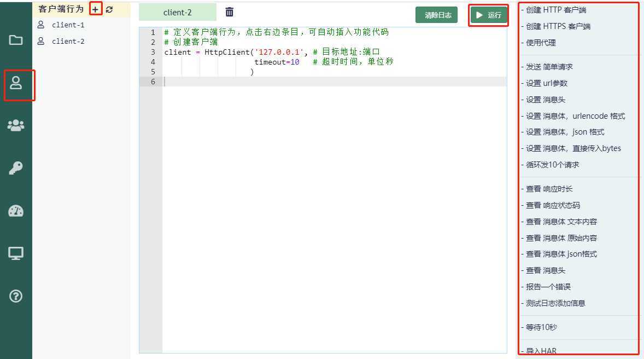Open the key icon in the sidebar

pos(16,168)
